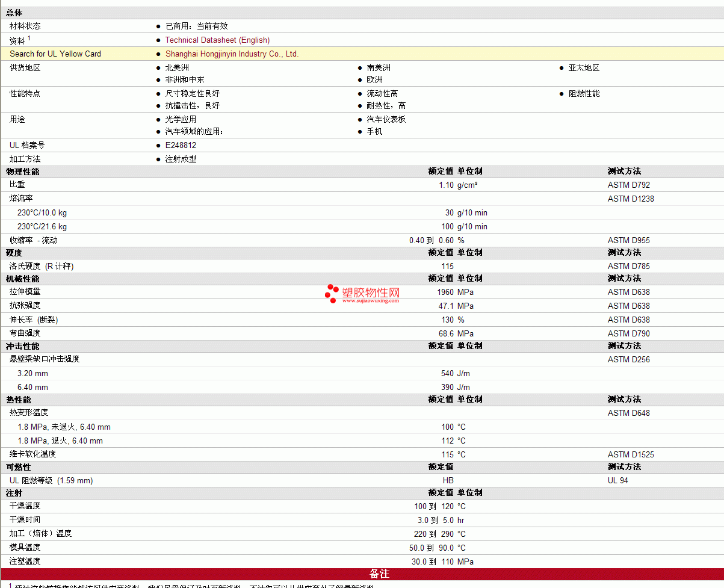Click the 注射成型 processing method item

(181, 159)
